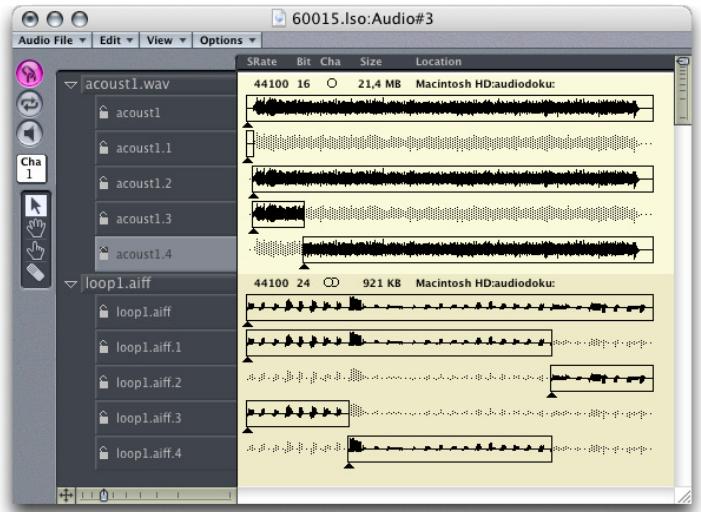Toggle the lock icon for loop1.aiff.3
This screenshot has height=512, width=701.
(104, 417)
